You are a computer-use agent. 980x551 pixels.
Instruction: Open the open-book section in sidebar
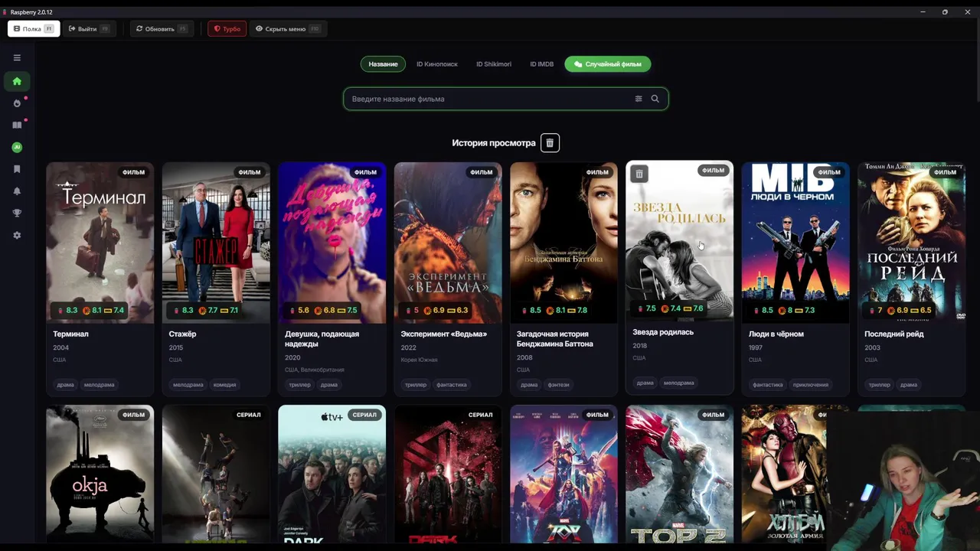click(17, 125)
